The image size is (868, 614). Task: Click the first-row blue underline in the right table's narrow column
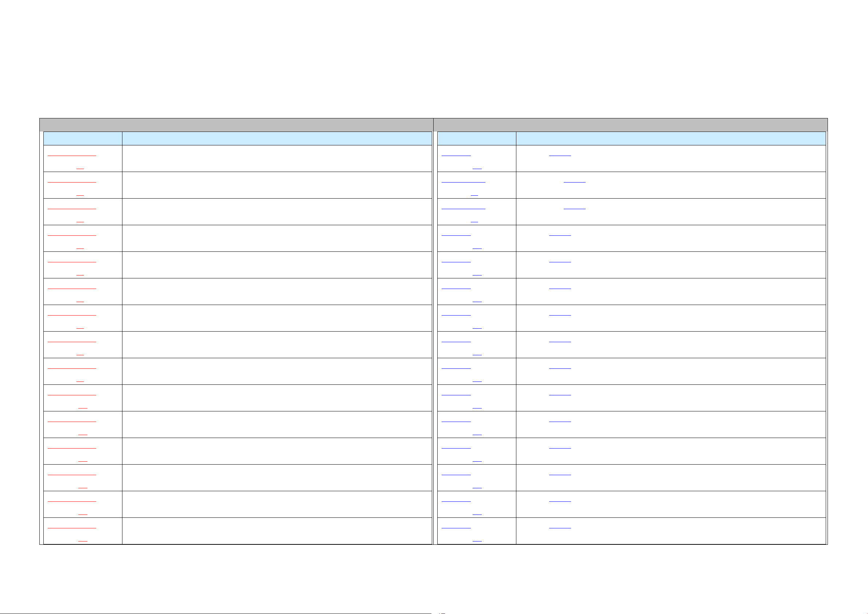click(456, 155)
